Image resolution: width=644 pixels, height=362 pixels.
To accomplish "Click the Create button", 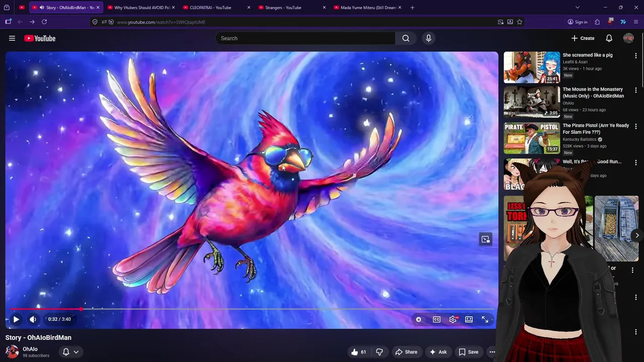I will tap(583, 38).
